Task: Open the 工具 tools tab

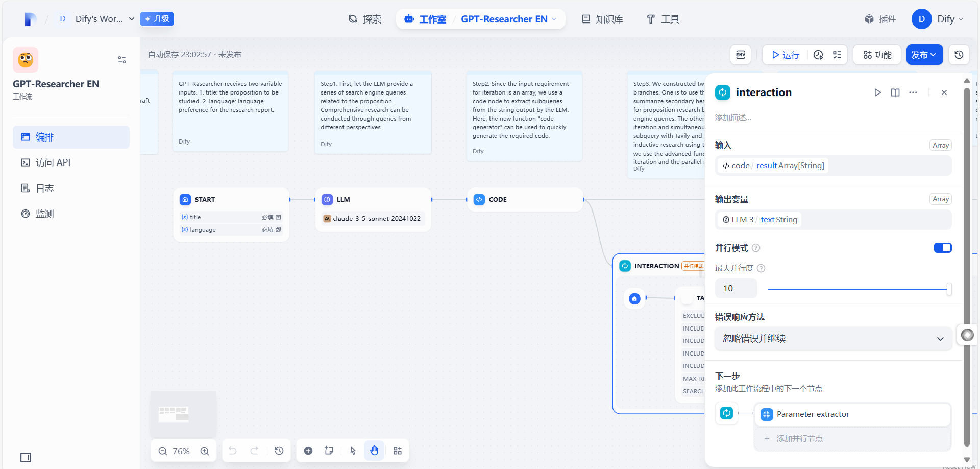Action: [663, 19]
